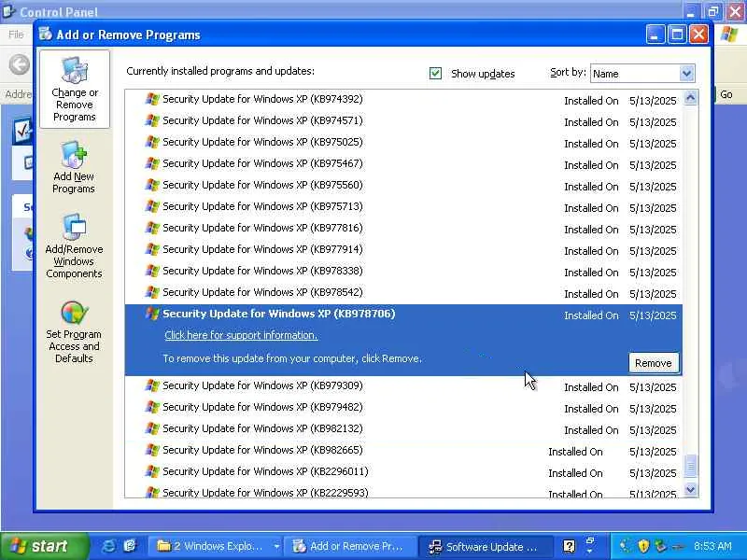The height and width of the screenshot is (560, 747).
Task: Select Security Update for Windows XP (KB982132)
Action: [x=403, y=428]
